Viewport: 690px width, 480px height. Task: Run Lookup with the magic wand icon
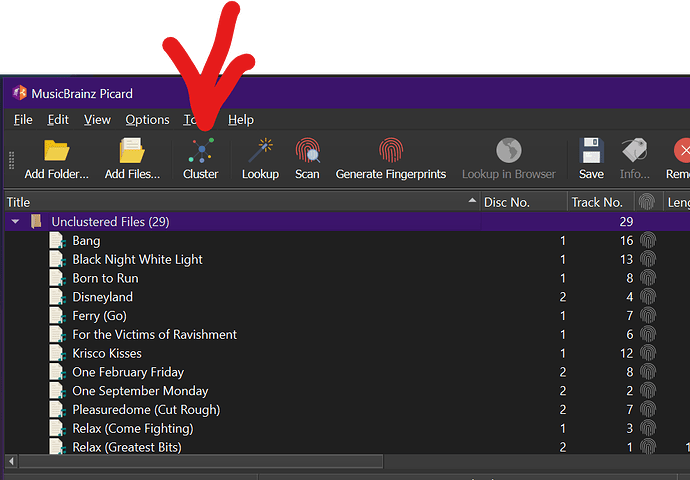pyautogui.click(x=261, y=150)
